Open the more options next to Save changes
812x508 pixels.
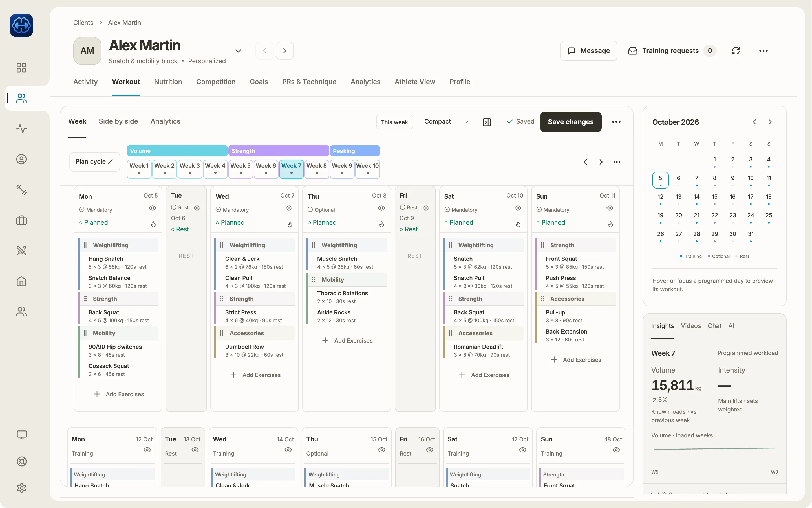pyautogui.click(x=616, y=122)
